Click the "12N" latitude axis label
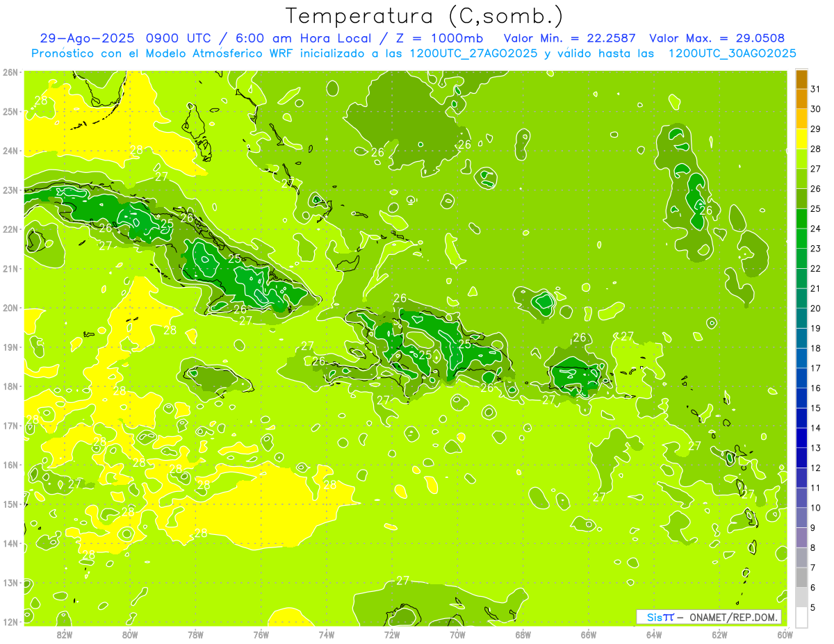The image size is (834, 644). coord(10,622)
